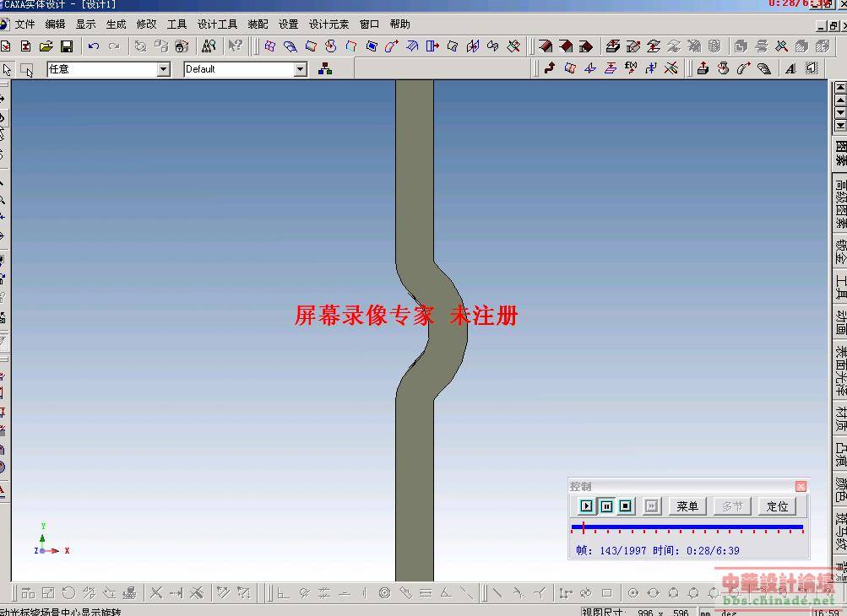Viewport: 847px width, 616px height.
Task: Click the Undo arrow icon
Action: click(x=93, y=46)
